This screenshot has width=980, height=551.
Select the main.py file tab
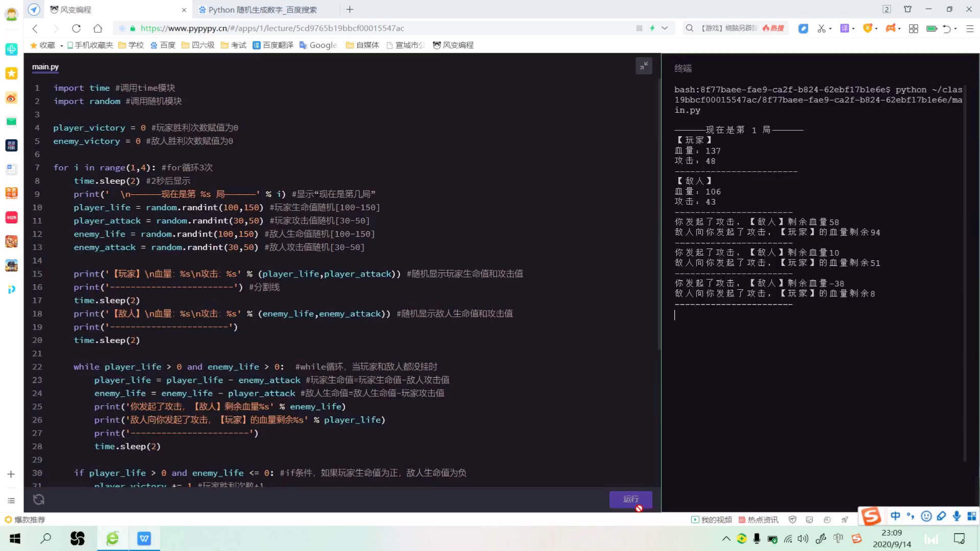coord(45,67)
